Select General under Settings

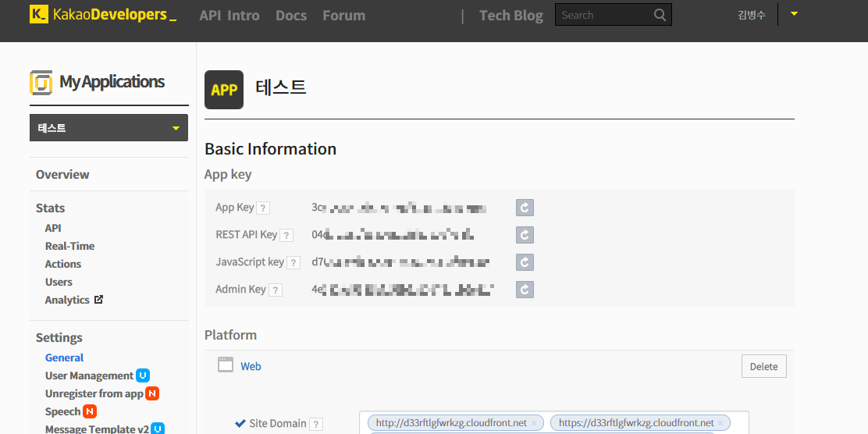pos(64,358)
